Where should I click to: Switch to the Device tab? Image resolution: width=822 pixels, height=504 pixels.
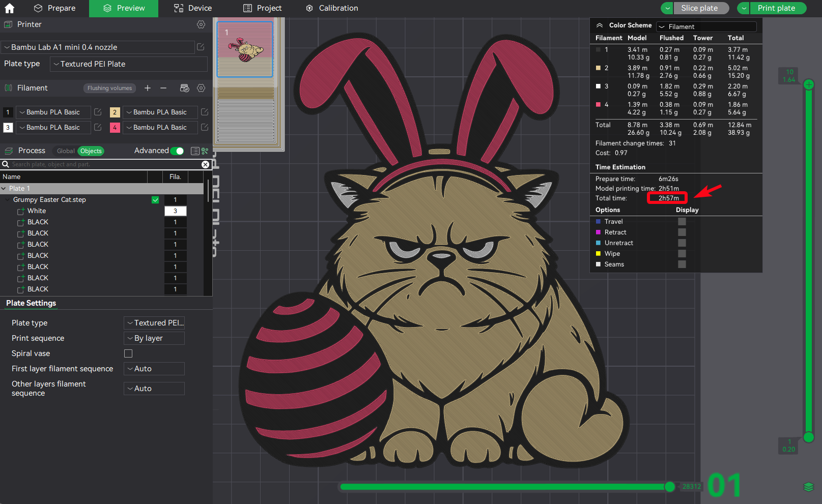click(x=193, y=8)
